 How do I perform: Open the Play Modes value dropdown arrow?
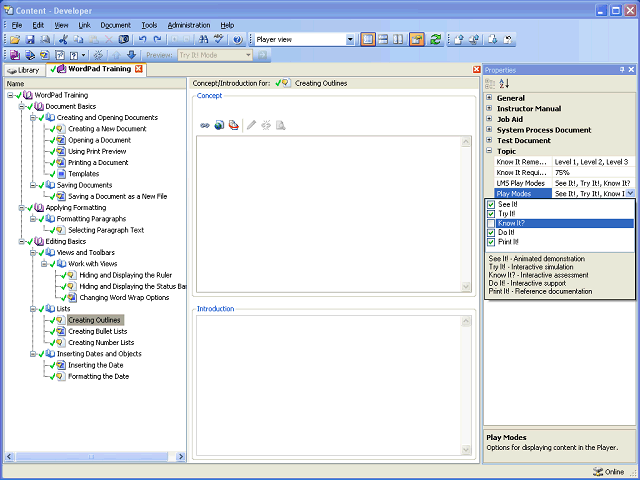point(630,193)
